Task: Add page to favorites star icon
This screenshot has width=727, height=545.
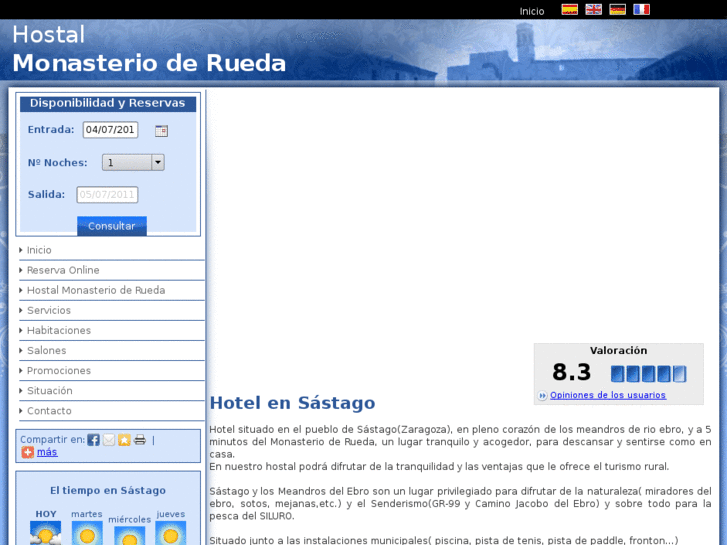Action: point(124,440)
